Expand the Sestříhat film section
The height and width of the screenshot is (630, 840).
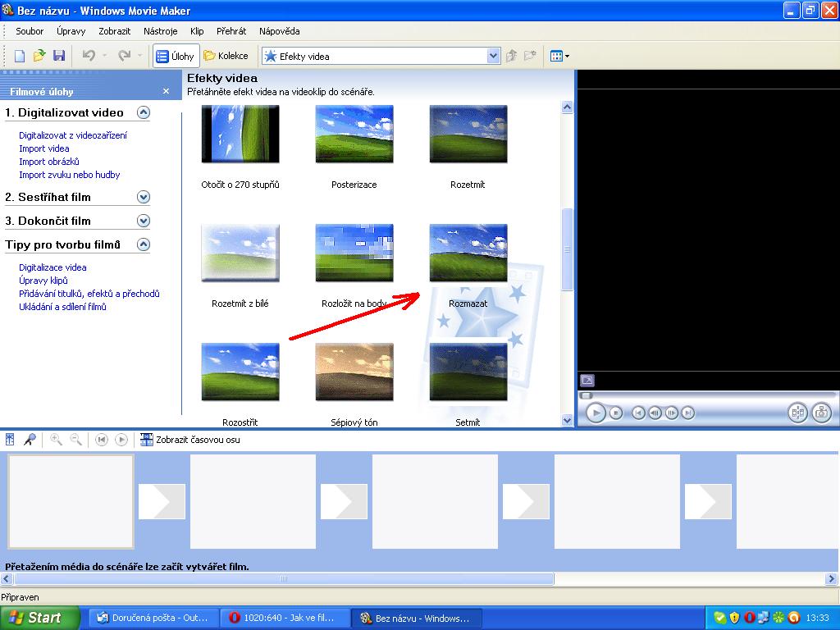click(x=144, y=197)
